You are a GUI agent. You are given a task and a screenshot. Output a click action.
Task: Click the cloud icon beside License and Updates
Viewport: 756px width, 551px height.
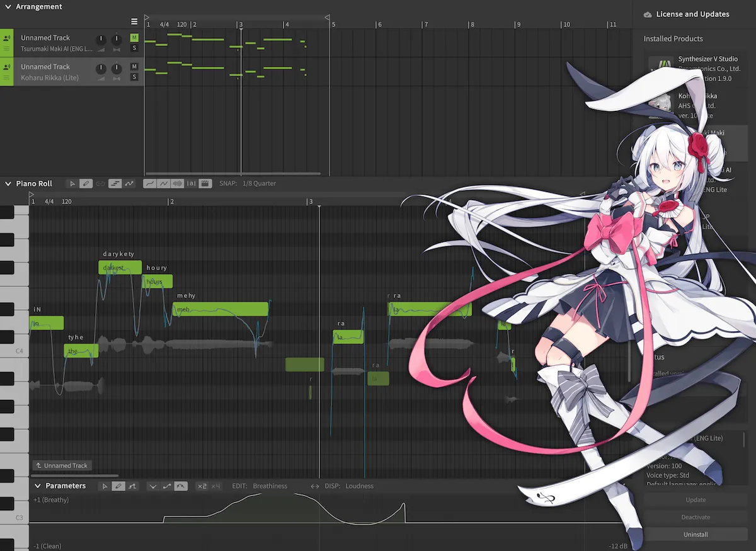648,14
